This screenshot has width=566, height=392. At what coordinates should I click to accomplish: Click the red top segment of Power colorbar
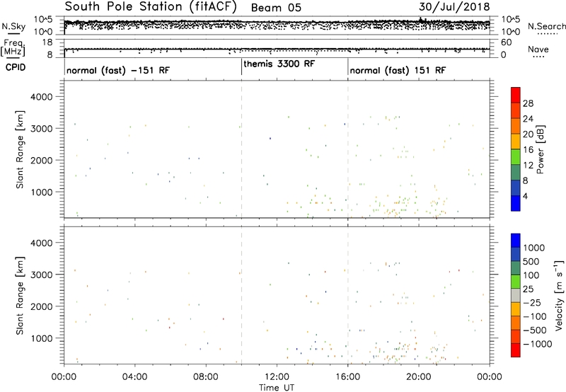(516, 95)
